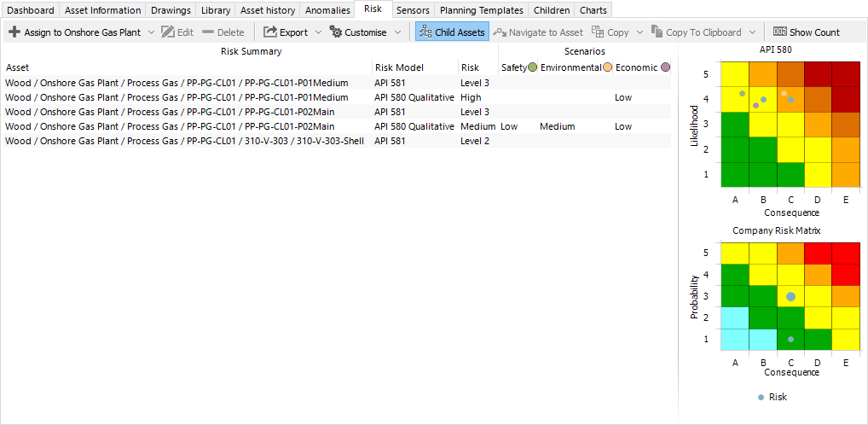Select the 310-V-303-Shell asset row

[x=185, y=141]
